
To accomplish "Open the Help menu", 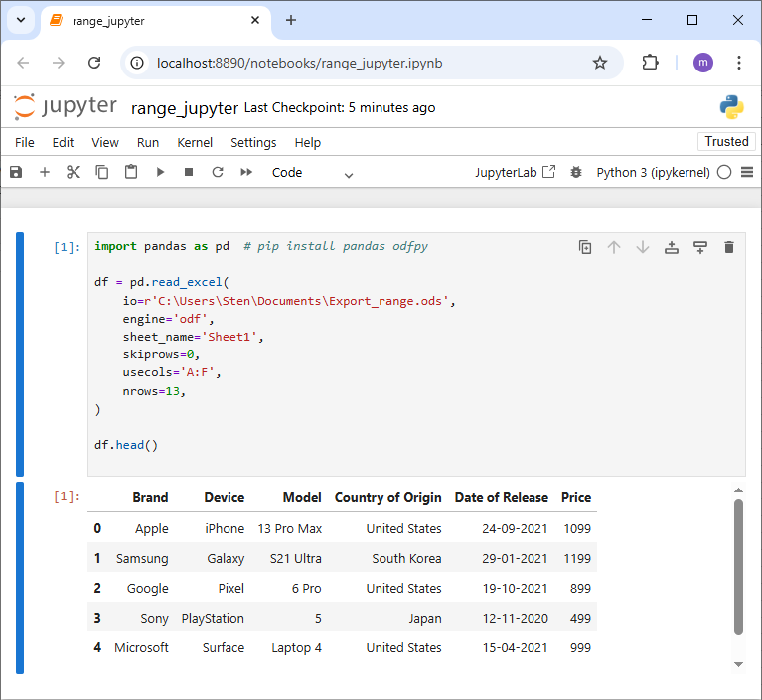I will pyautogui.click(x=308, y=142).
